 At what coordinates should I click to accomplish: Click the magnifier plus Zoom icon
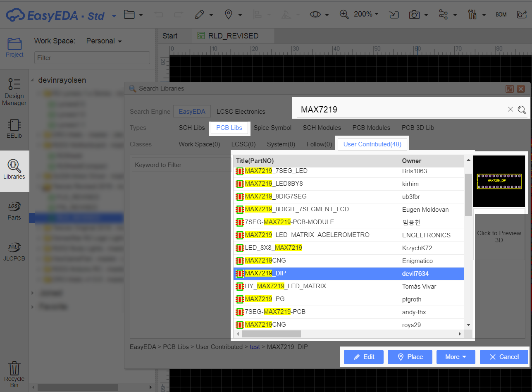(x=344, y=14)
